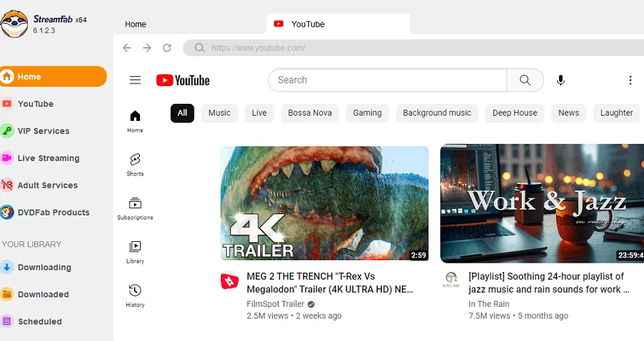Open Downloading library section
The image size is (644, 341).
point(44,267)
